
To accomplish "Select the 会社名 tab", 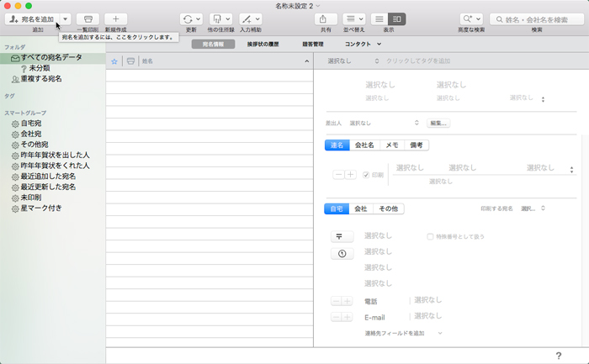I will 364,145.
